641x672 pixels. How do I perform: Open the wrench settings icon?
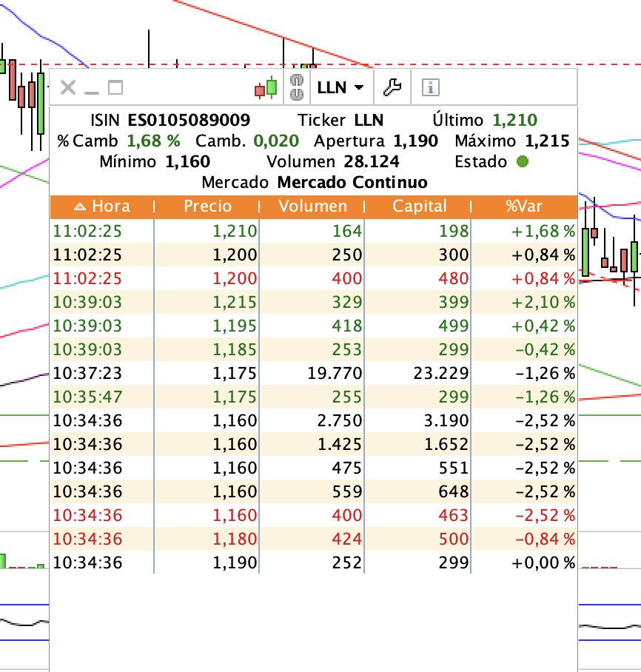pyautogui.click(x=392, y=87)
